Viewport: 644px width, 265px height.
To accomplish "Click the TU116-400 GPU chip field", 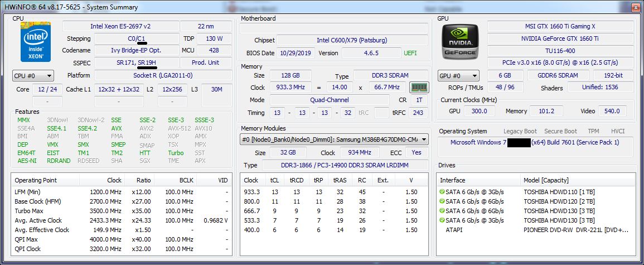I will tap(560, 51).
